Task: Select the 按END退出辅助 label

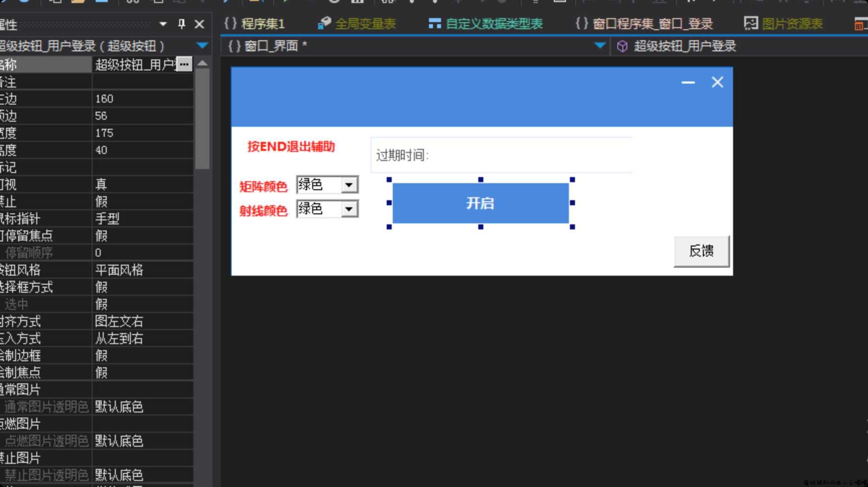Action: pyautogui.click(x=291, y=147)
